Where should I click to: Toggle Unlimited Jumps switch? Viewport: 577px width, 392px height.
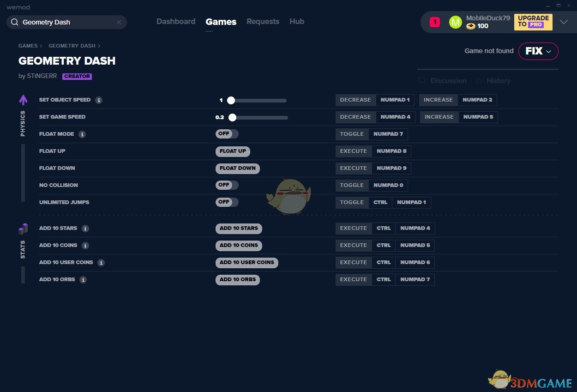tap(227, 202)
